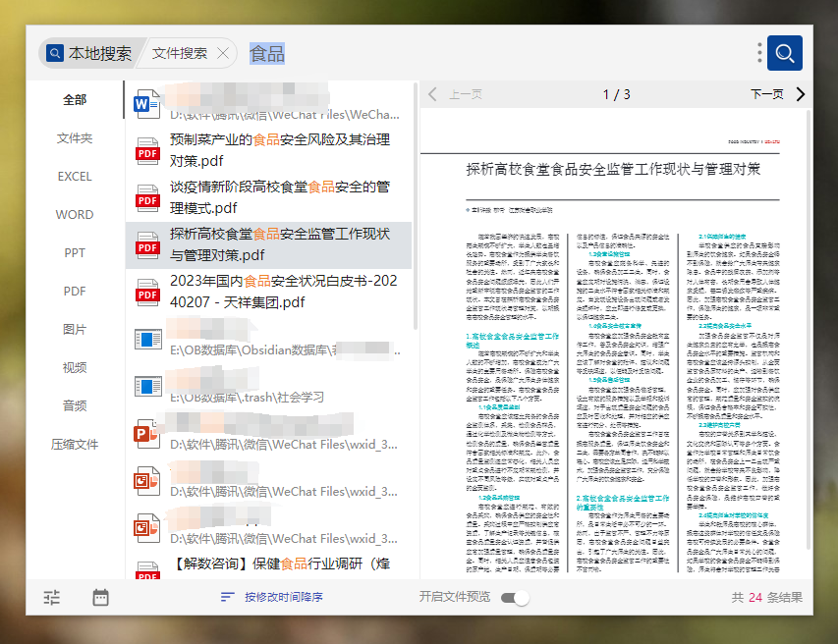Click the preview pane scrollbar
Screen dimensions: 838x644
click(x=809, y=330)
